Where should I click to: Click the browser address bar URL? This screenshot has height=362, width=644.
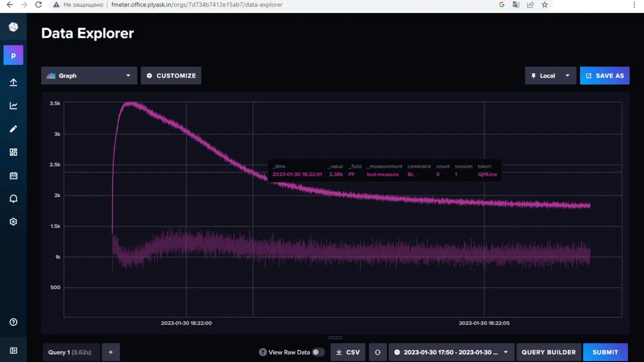click(197, 5)
